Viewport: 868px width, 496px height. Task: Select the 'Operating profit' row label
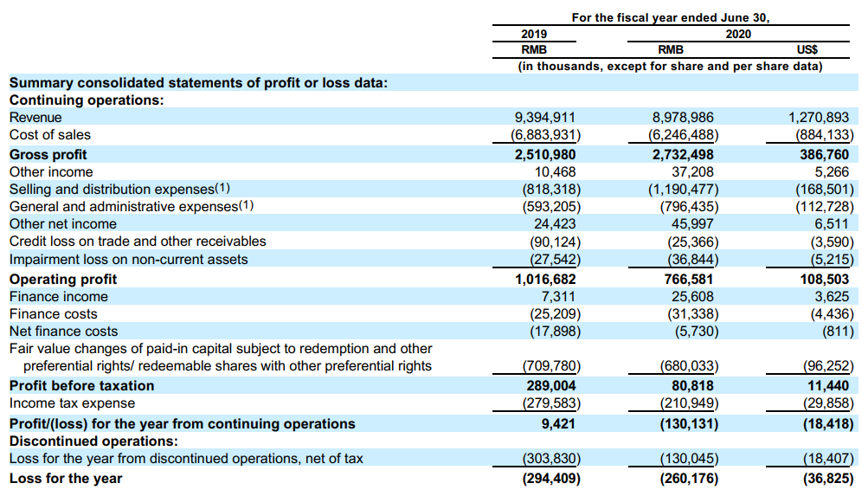point(63,279)
